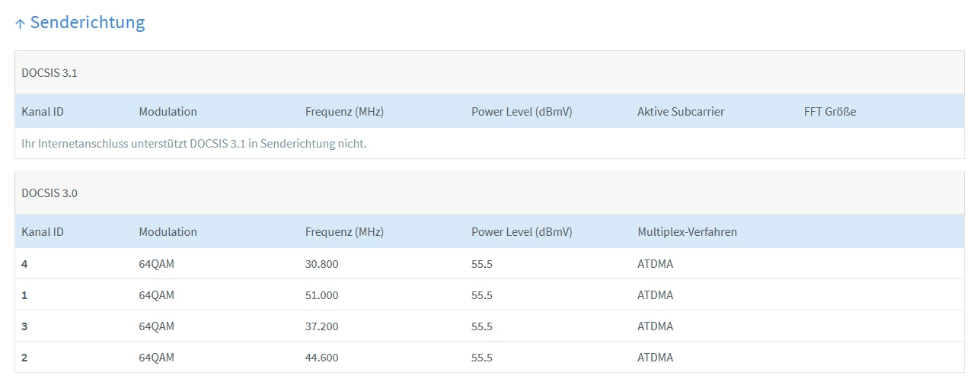Select the 37.200 frequency cell
980x385 pixels.
point(321,326)
